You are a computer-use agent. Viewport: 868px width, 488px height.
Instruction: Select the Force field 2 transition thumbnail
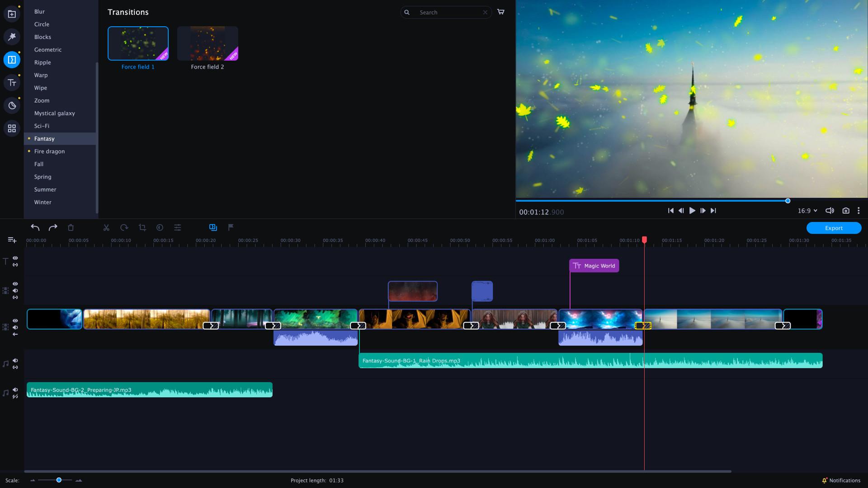pyautogui.click(x=208, y=43)
